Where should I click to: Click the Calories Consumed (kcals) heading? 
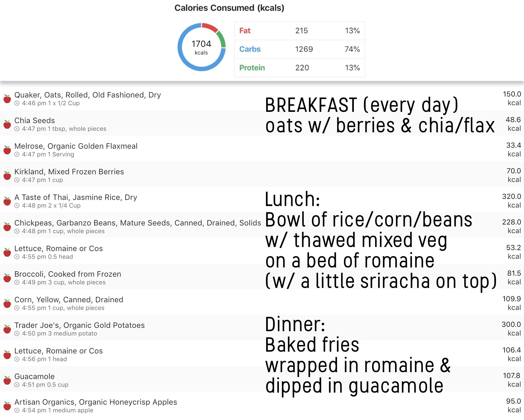(230, 8)
